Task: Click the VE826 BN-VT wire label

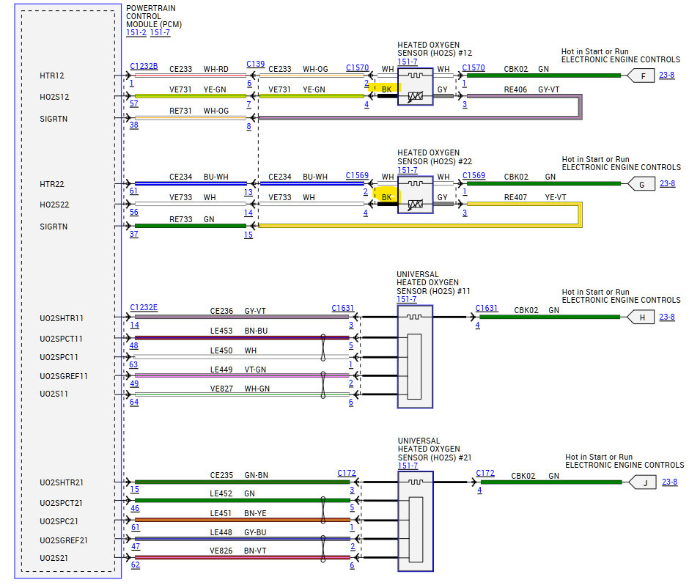Action: (x=238, y=551)
